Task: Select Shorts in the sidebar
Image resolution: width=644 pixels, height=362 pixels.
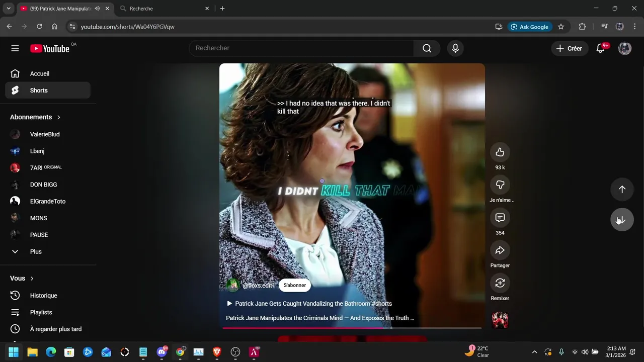Action: pyautogui.click(x=48, y=90)
